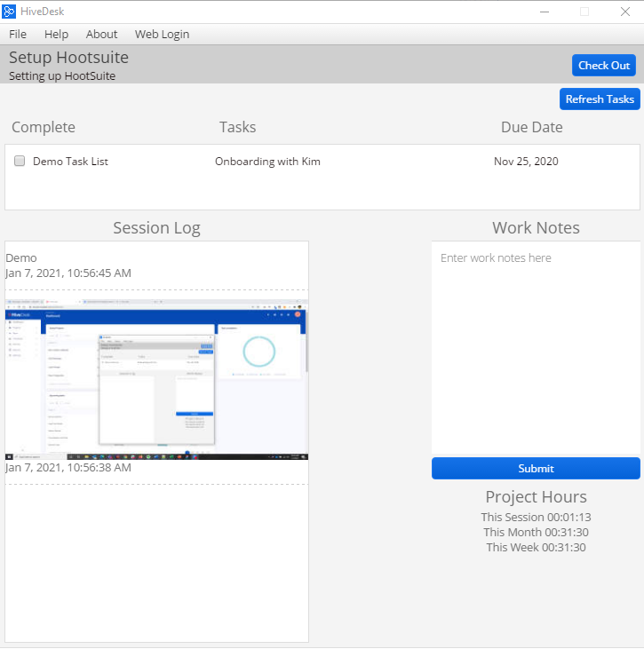Open the File menu
The width and height of the screenshot is (644, 649).
coord(18,35)
